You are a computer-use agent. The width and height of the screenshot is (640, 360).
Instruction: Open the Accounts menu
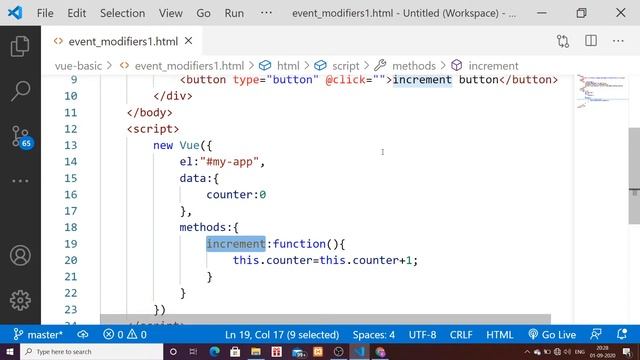pyautogui.click(x=20, y=256)
